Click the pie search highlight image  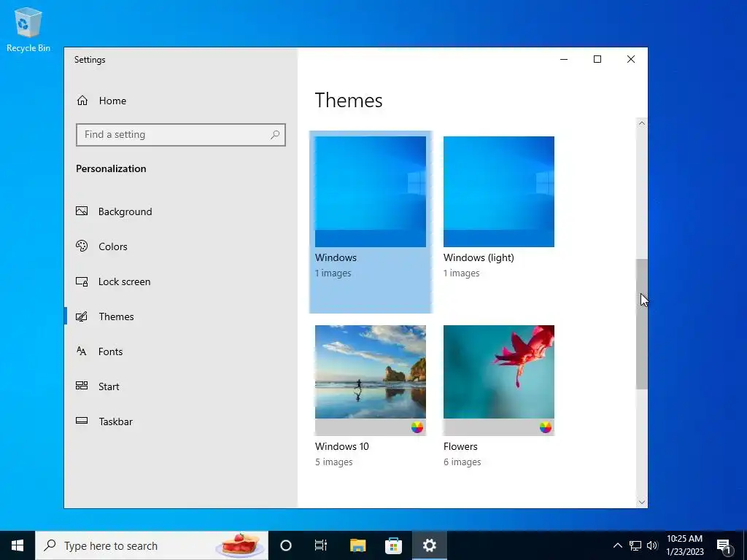(241, 545)
